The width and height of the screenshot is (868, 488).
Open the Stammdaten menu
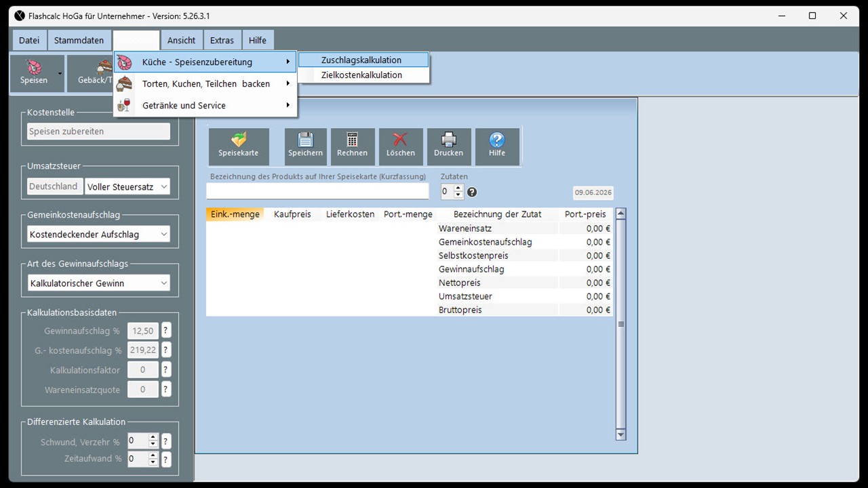[x=79, y=41]
